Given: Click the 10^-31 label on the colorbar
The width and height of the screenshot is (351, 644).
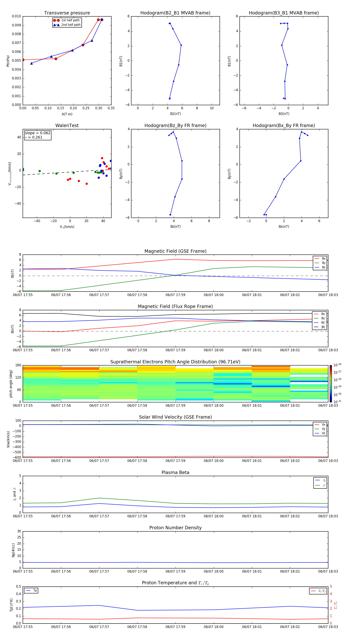Looking at the screenshot, I should pyautogui.click(x=337, y=402).
